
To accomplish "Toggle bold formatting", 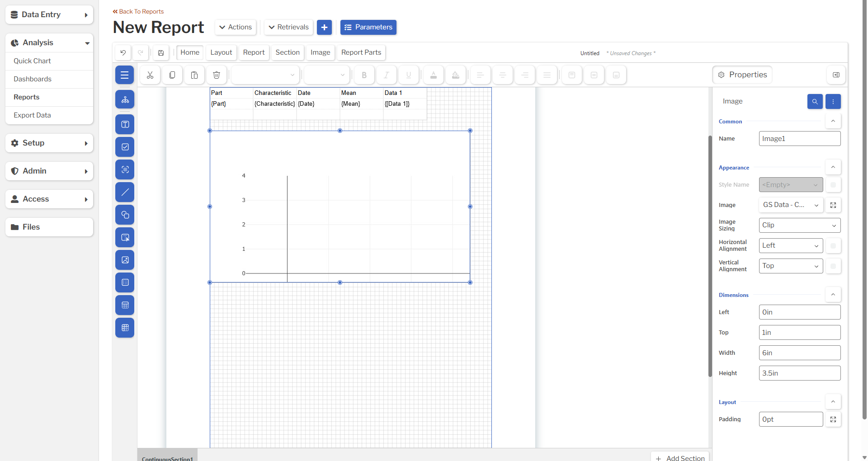I will coord(363,75).
